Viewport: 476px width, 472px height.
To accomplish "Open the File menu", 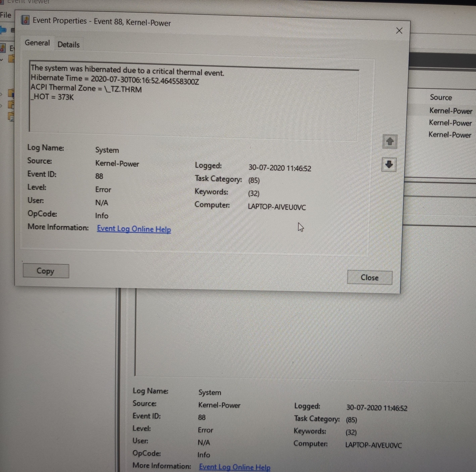I will click(x=6, y=15).
